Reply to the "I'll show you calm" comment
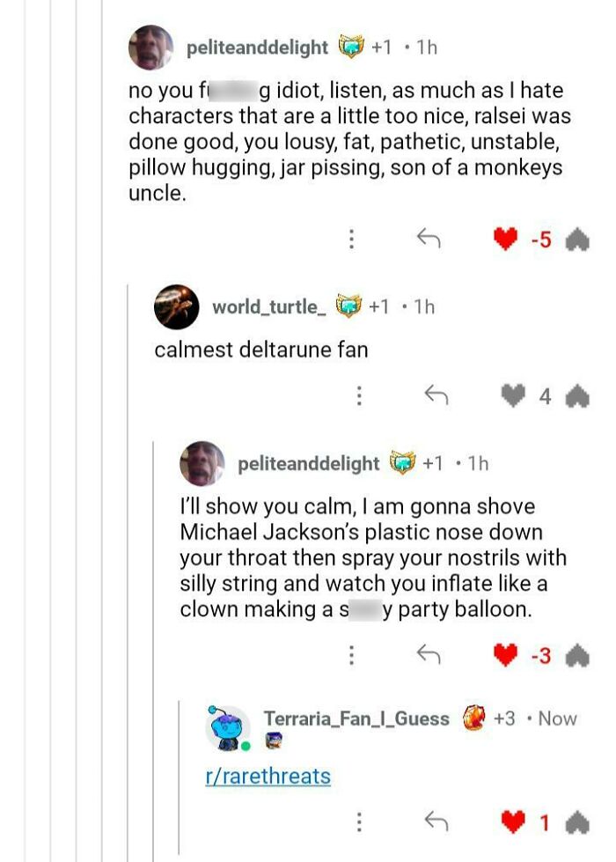616x862 pixels. (428, 654)
